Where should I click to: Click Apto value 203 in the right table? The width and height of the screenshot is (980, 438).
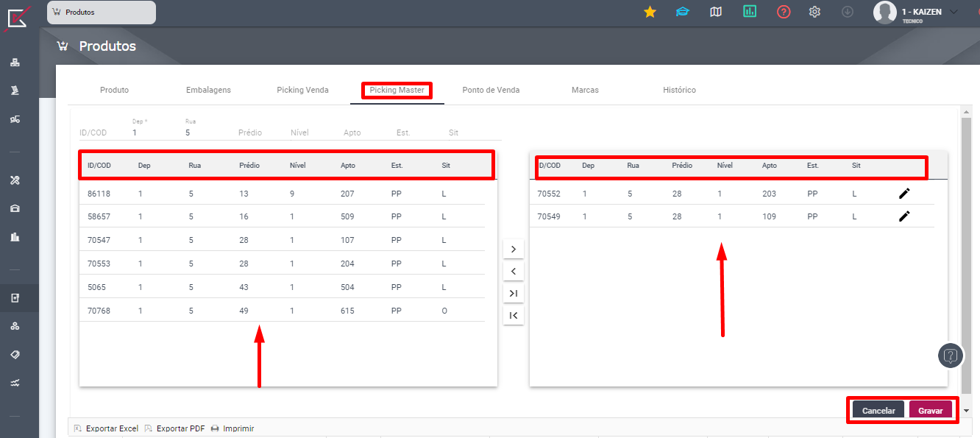click(x=770, y=194)
